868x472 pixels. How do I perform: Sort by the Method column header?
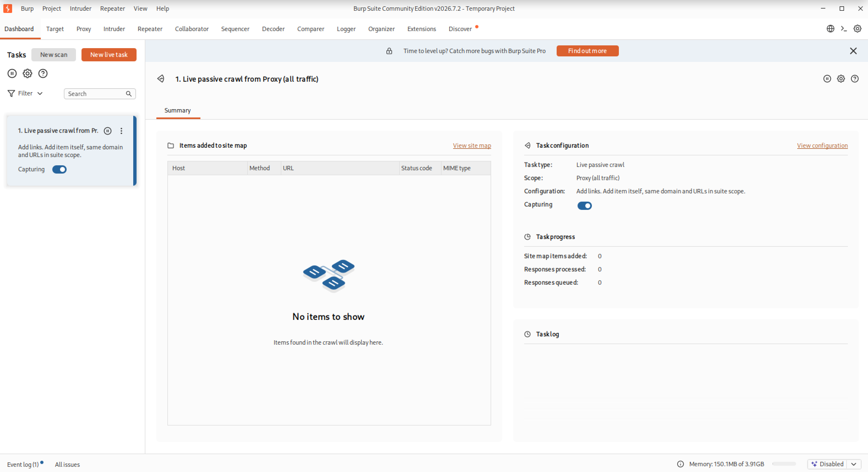pyautogui.click(x=264, y=168)
